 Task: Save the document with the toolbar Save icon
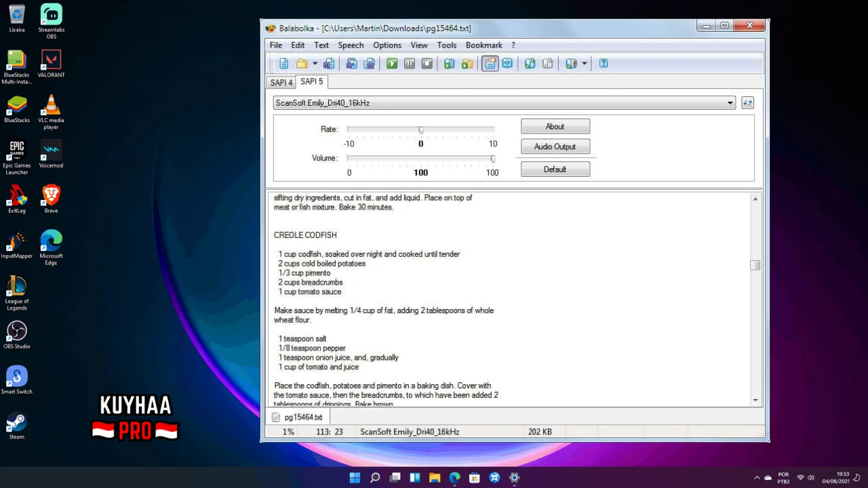[329, 64]
